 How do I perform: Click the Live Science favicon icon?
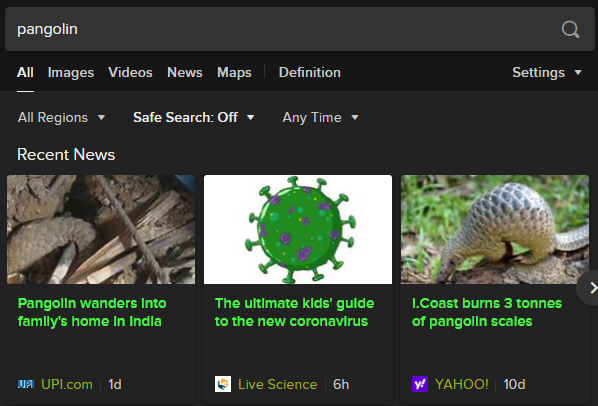tap(223, 384)
